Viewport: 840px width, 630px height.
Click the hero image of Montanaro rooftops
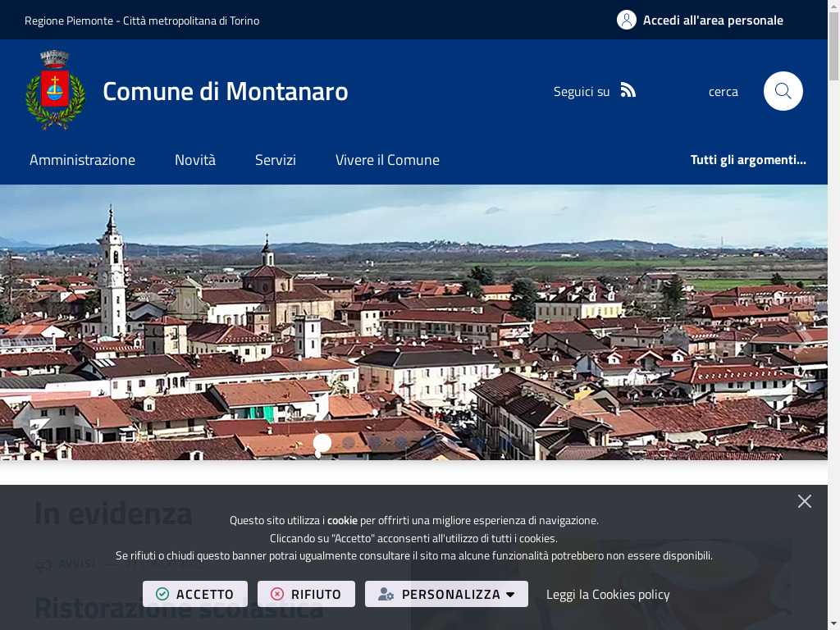pyautogui.click(x=413, y=322)
